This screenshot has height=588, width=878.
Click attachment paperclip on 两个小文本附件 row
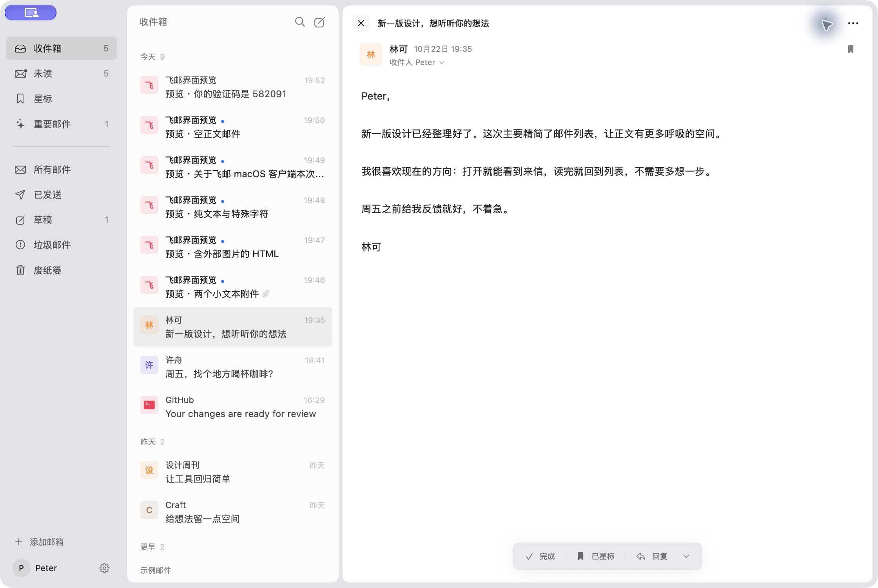pos(266,294)
